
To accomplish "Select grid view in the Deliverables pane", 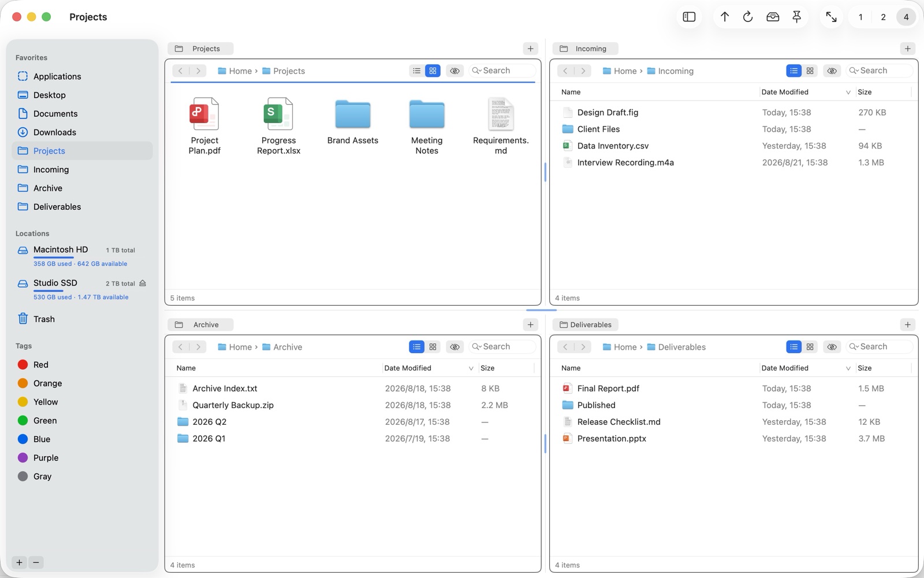I will (x=810, y=347).
